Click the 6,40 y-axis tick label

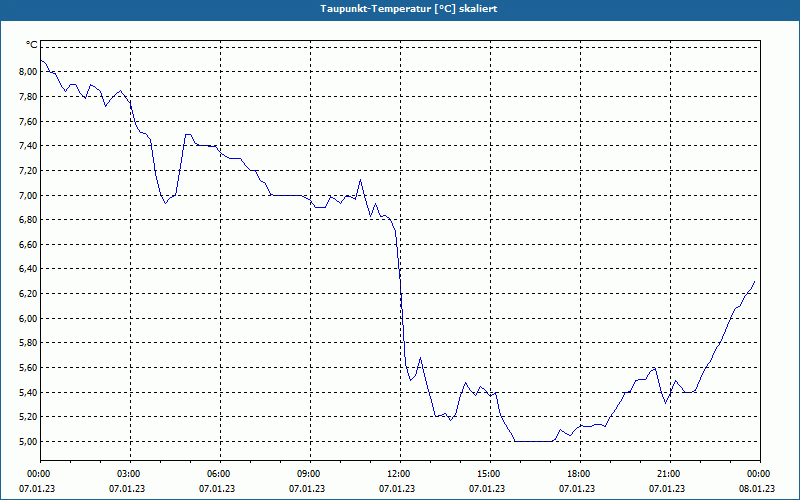click(x=28, y=269)
